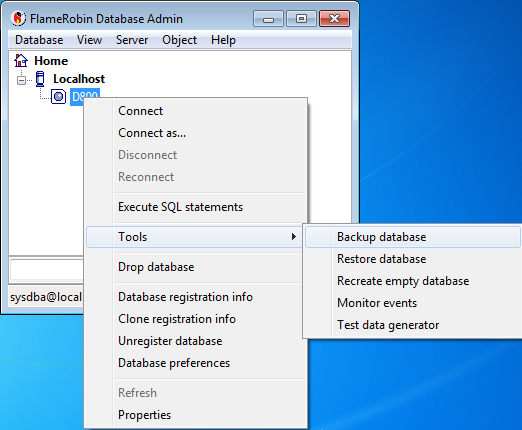Minimize the FlameRobin window
522x430 pixels.
coord(268,19)
